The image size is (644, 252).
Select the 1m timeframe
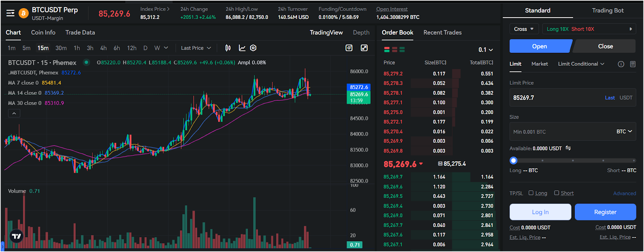(12, 48)
